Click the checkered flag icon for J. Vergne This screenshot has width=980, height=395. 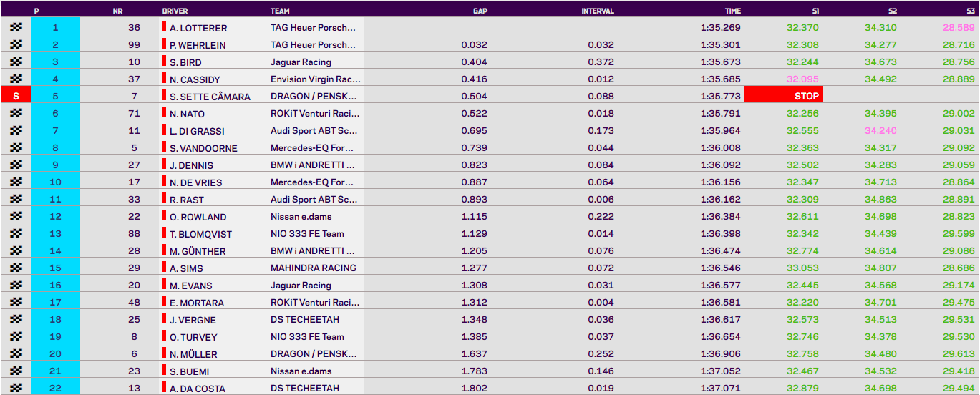(16, 319)
